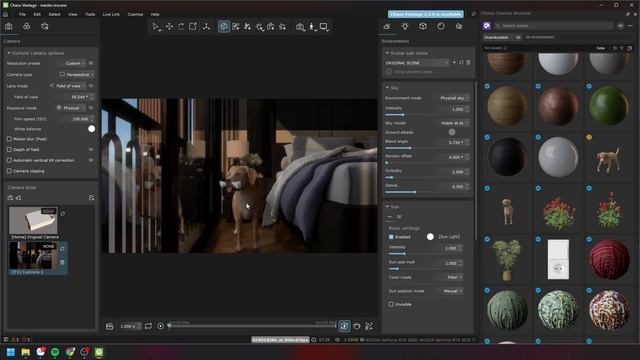
Task: Delete the scene state with trash icon
Action: coord(468,62)
